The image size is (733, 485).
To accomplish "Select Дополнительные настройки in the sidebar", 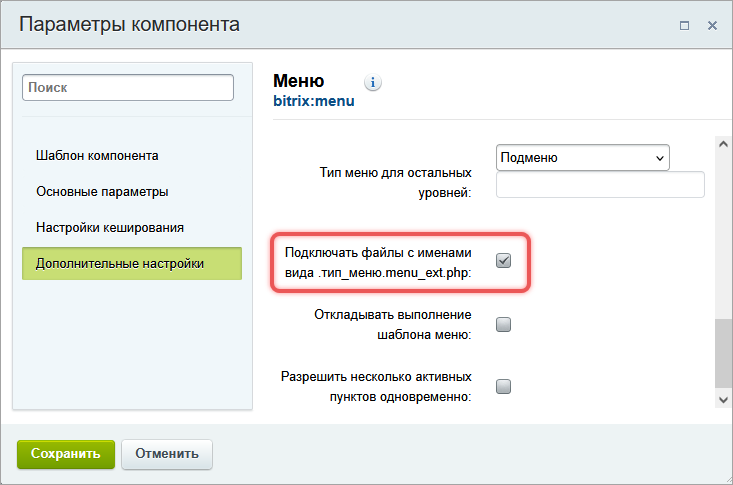I will (x=120, y=264).
